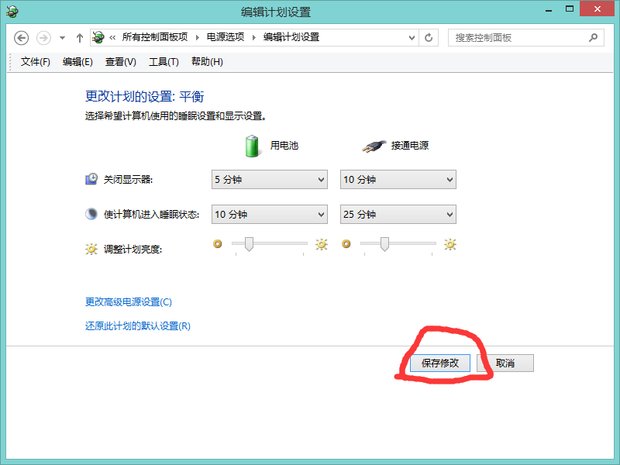Open battery 关闭显示器 dropdown showing 5 分钟
Viewport: 620px width, 465px height.
[x=269, y=180]
